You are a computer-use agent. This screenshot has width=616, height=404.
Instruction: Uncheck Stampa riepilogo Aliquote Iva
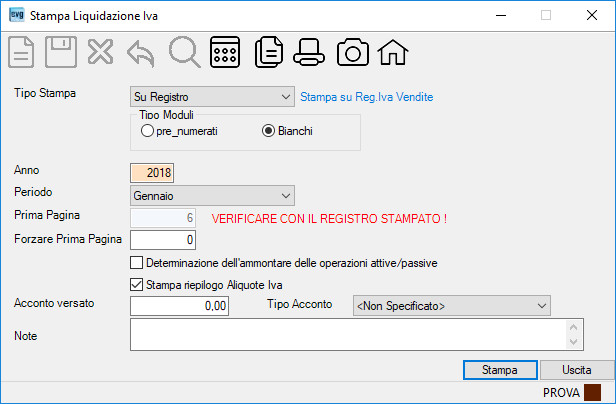click(136, 285)
